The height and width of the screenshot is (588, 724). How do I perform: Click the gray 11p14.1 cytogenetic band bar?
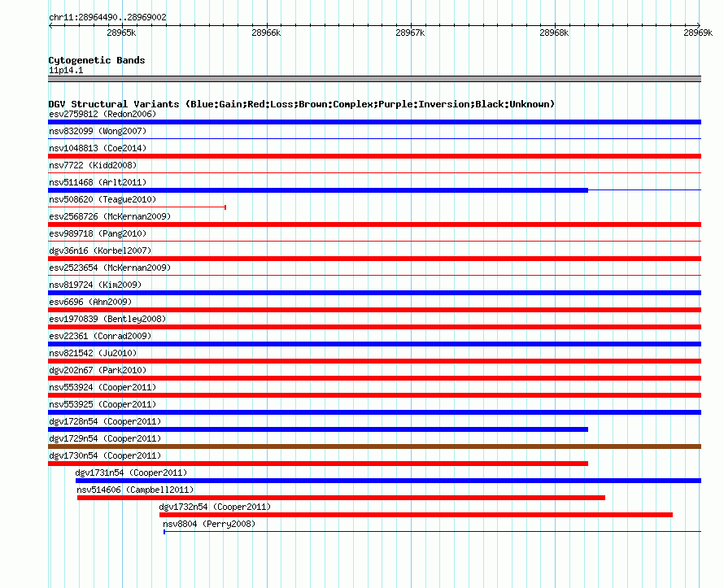coord(374,79)
